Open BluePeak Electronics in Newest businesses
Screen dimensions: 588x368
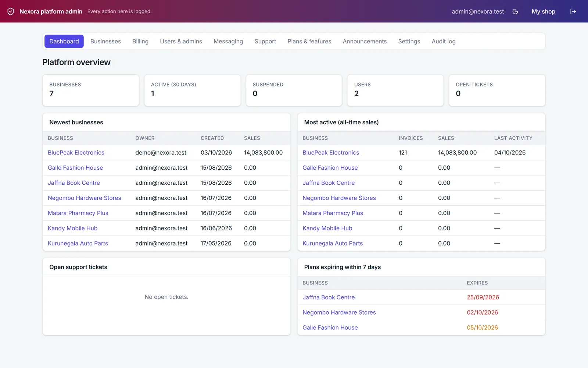[76, 152]
